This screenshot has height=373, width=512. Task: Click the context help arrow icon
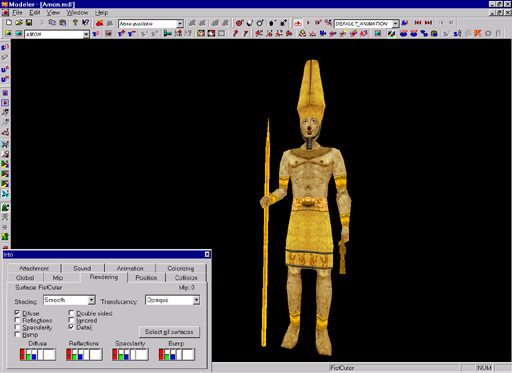(x=86, y=23)
